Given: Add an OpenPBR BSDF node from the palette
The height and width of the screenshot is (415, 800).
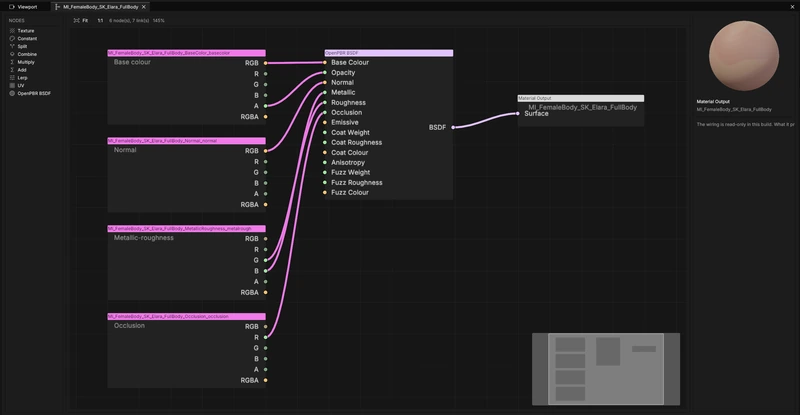Looking at the screenshot, I should tap(30, 93).
